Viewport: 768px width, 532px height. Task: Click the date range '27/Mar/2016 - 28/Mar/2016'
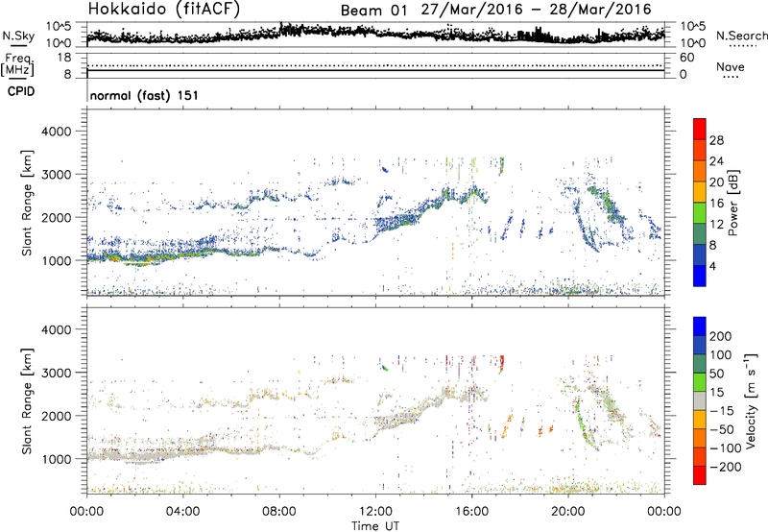tap(537, 10)
